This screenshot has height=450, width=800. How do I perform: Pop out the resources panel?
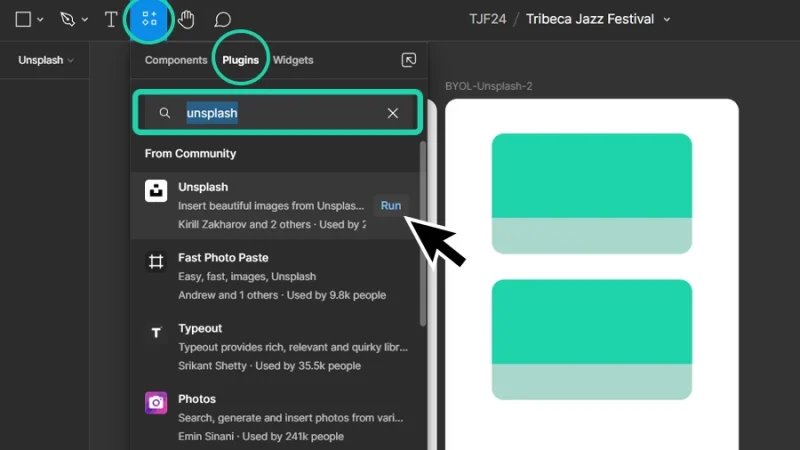point(409,60)
